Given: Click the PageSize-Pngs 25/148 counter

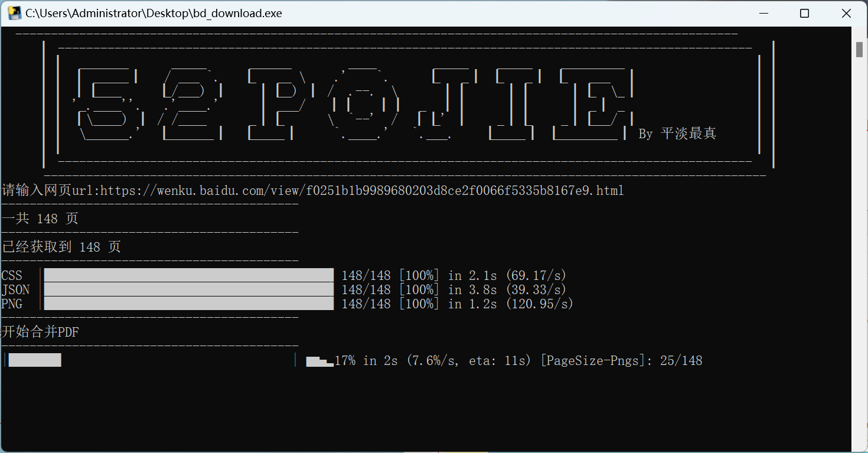Looking at the screenshot, I should 621,360.
